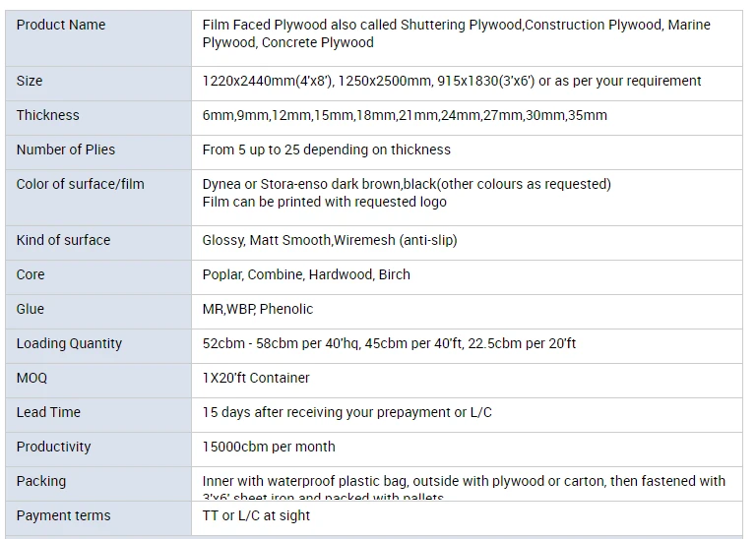
Task: Click the thickness values list 6mm to 35mm
Action: tap(405, 116)
